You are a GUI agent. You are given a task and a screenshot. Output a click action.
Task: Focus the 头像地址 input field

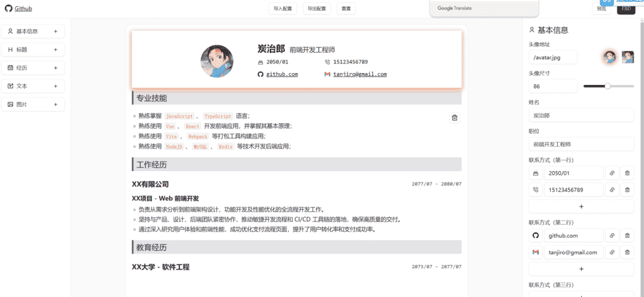(553, 57)
